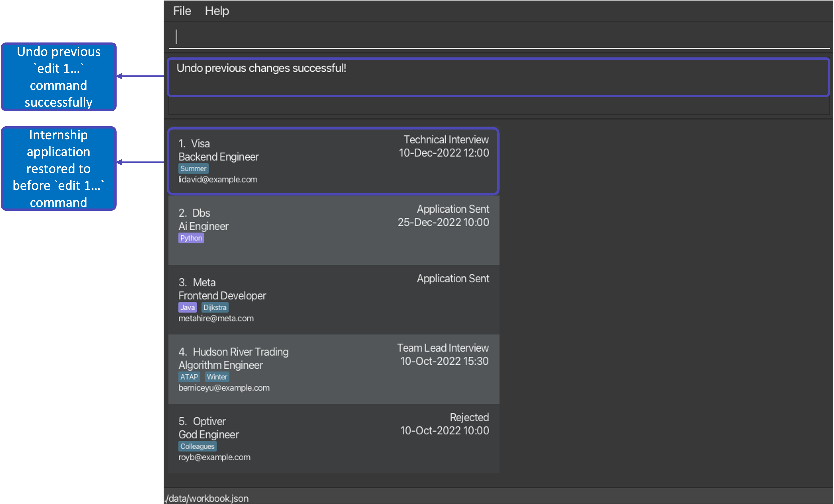Click the 25-Dec-2022 10:00 date
The height and width of the screenshot is (504, 834).
[x=444, y=222]
